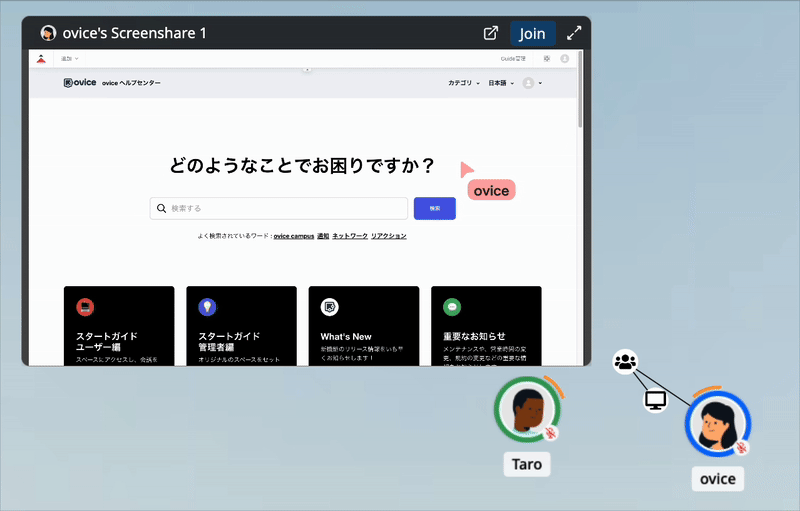The height and width of the screenshot is (511, 800).
Task: Click ovice's muted microphone badge
Action: tap(741, 448)
